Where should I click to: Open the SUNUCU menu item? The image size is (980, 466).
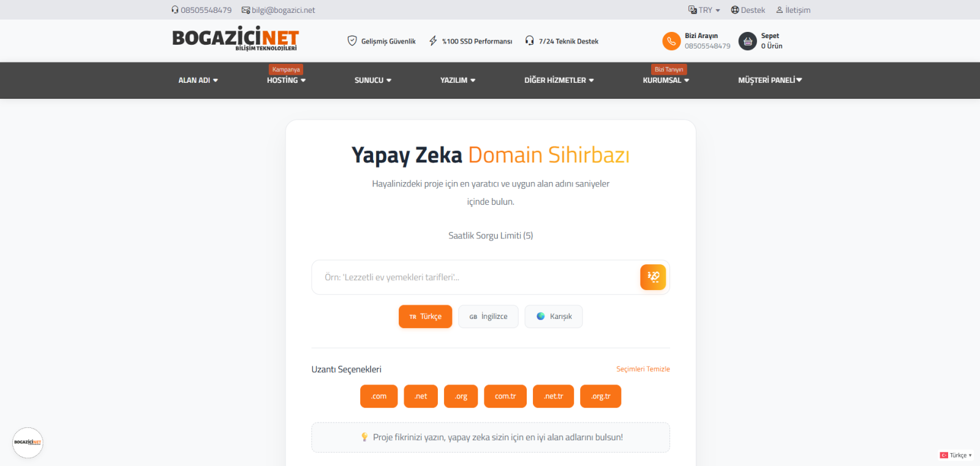(373, 80)
